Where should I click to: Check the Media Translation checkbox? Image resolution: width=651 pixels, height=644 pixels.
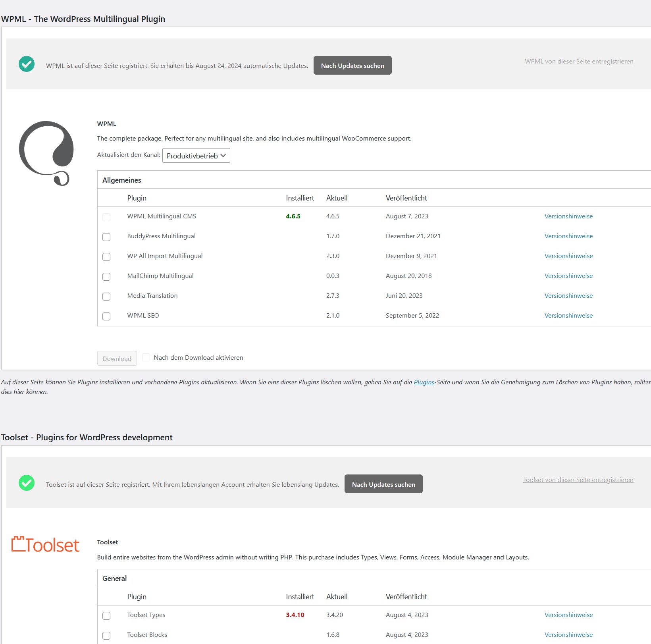[x=106, y=297]
